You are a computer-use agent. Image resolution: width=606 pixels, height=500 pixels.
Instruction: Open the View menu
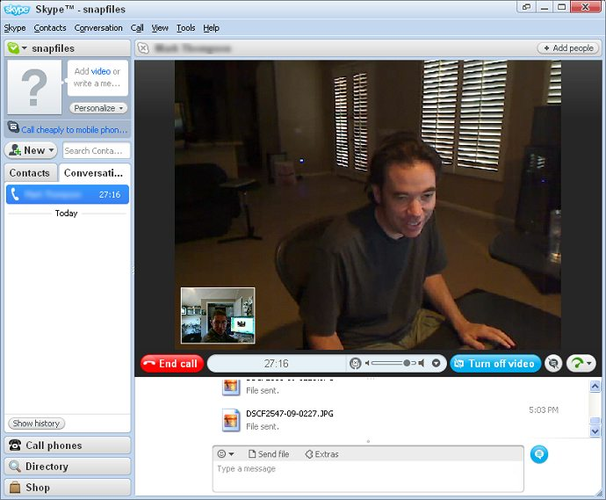(x=160, y=28)
